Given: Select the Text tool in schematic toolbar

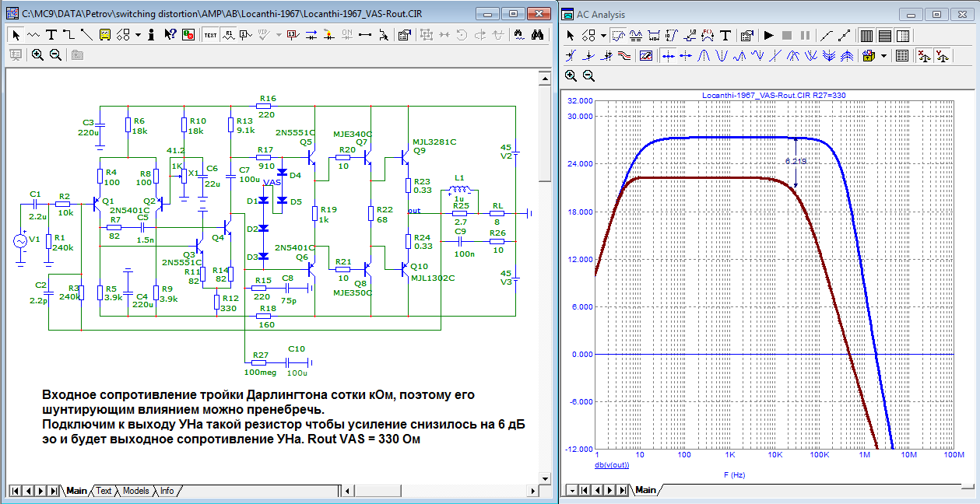Looking at the screenshot, I should [x=51, y=34].
